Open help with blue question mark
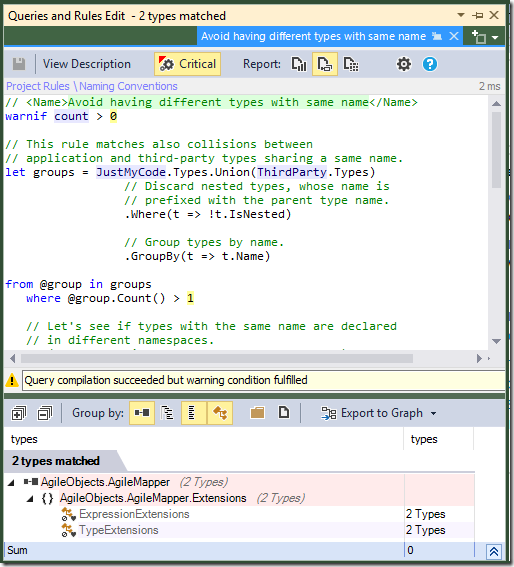The height and width of the screenshot is (567, 514). 430,64
